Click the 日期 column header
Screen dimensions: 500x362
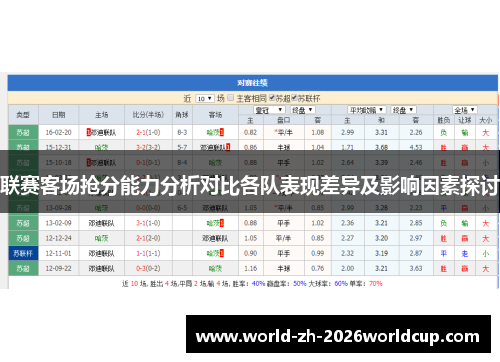pyautogui.click(x=59, y=115)
